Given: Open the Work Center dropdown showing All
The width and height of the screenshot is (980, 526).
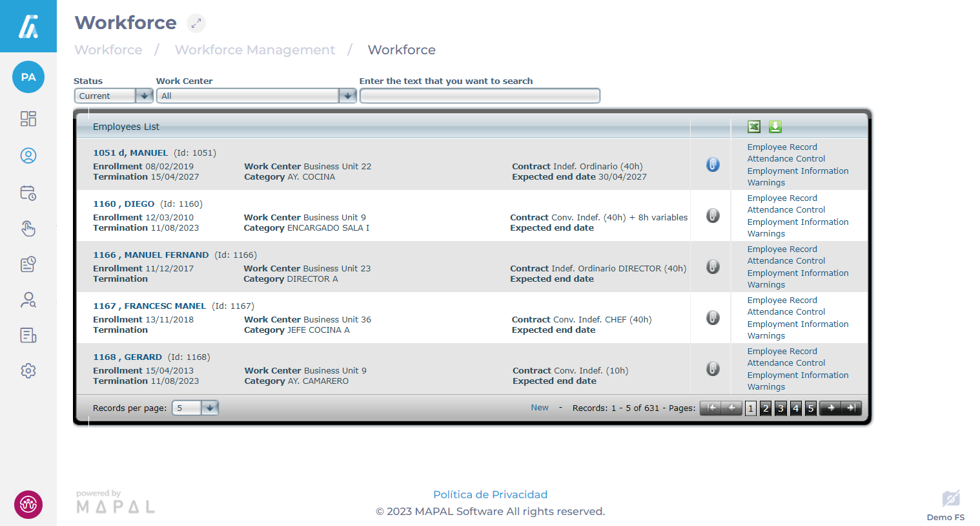Looking at the screenshot, I should (256, 96).
